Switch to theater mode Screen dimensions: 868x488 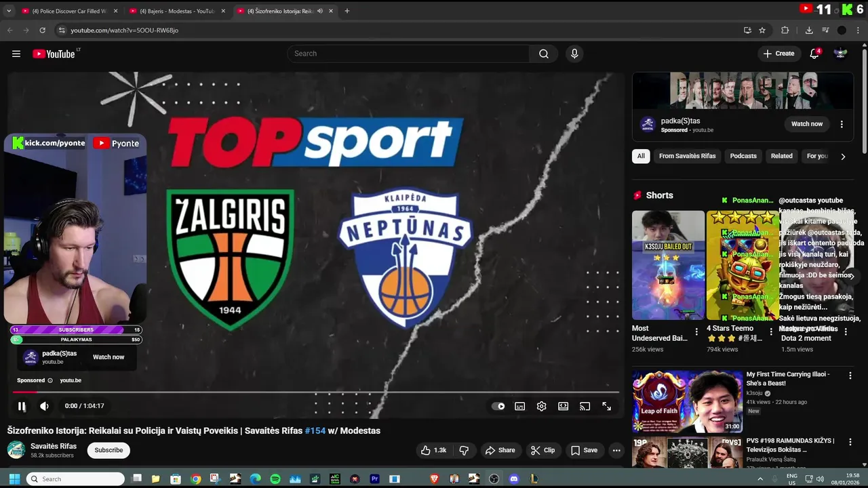click(563, 407)
